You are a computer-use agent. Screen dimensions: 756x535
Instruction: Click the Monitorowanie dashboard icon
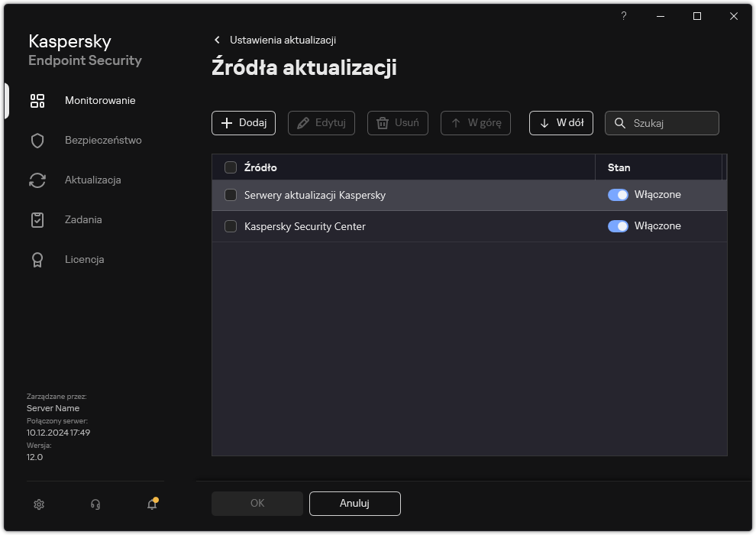[x=37, y=101]
